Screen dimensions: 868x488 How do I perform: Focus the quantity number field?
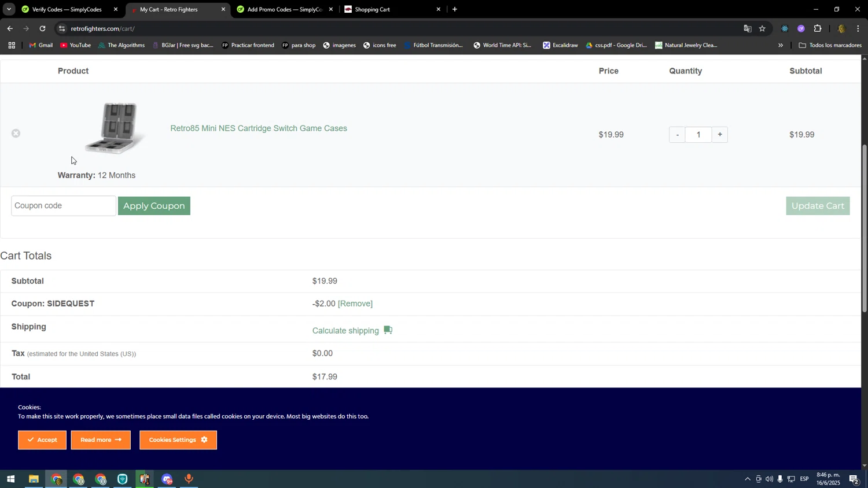point(698,135)
